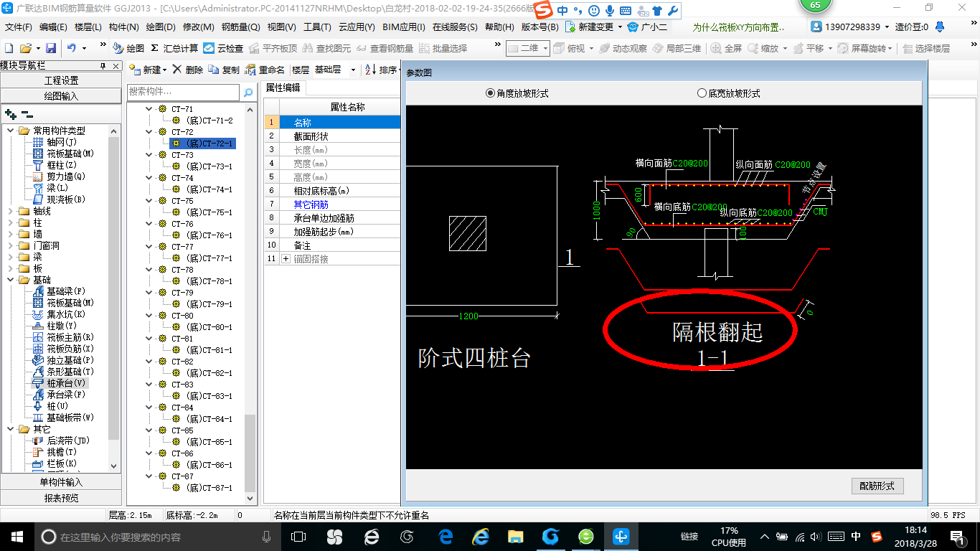980x551 pixels.
Task: Select 轴网(J) in the navigator tree
Action: tap(55, 142)
